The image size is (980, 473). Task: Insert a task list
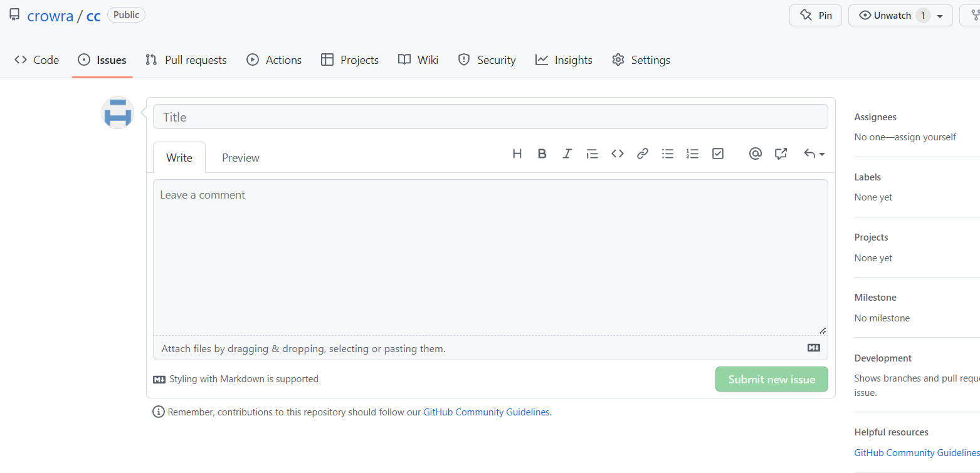pos(718,153)
